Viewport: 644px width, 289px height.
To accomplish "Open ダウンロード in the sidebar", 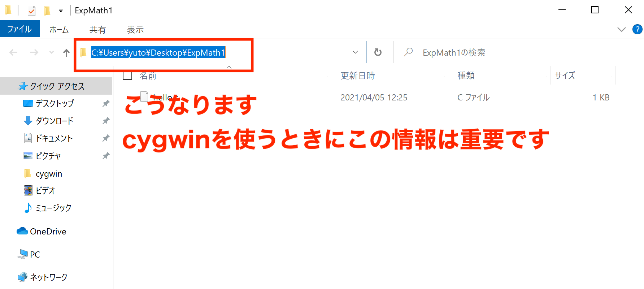I will 55,121.
